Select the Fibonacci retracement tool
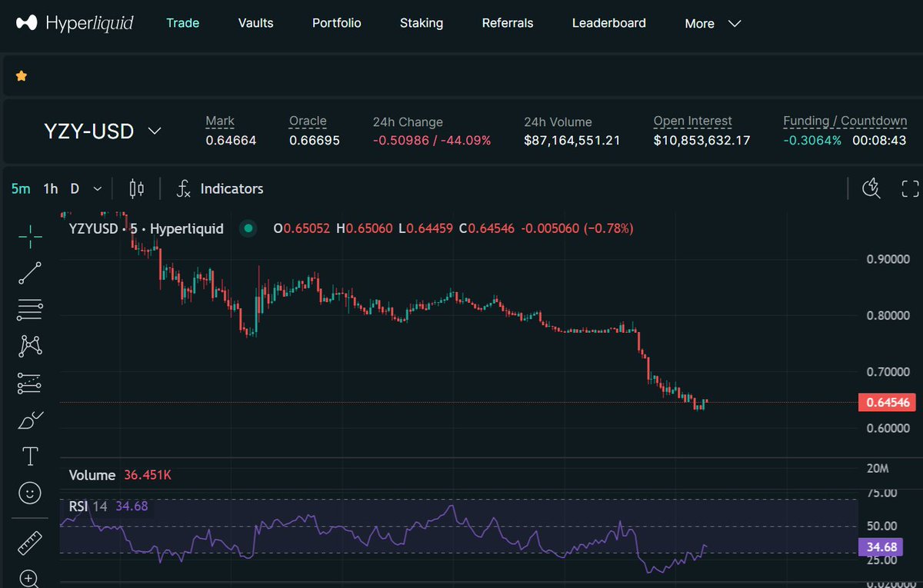Image resolution: width=923 pixels, height=588 pixels. (30, 310)
